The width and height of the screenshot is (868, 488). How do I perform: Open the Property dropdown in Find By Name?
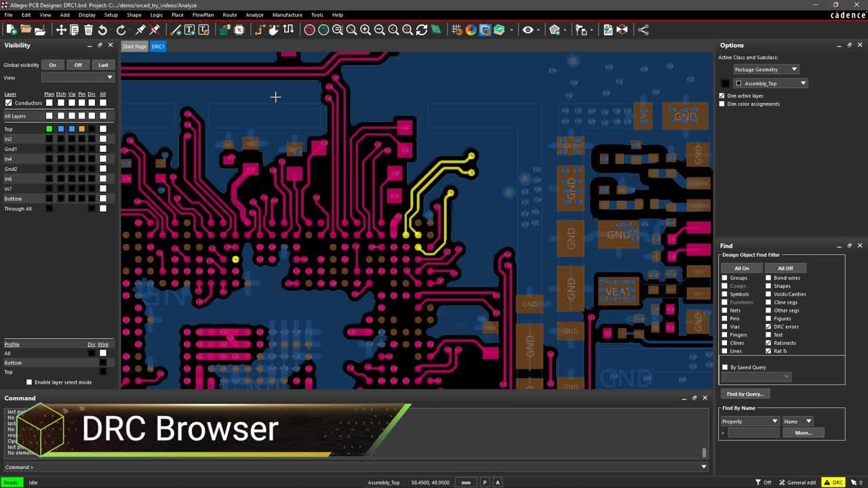pyautogui.click(x=750, y=422)
